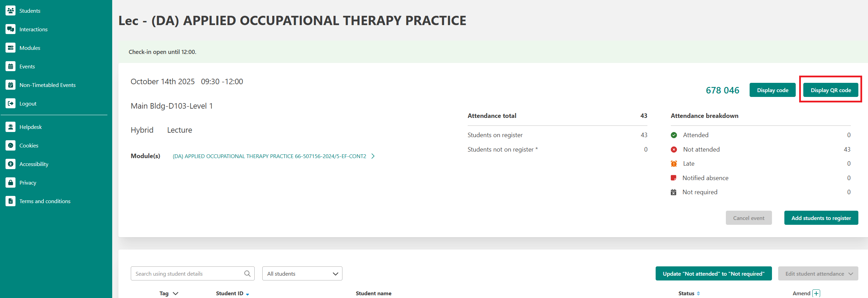Expand the Edit student attendance dropdown

point(818,274)
